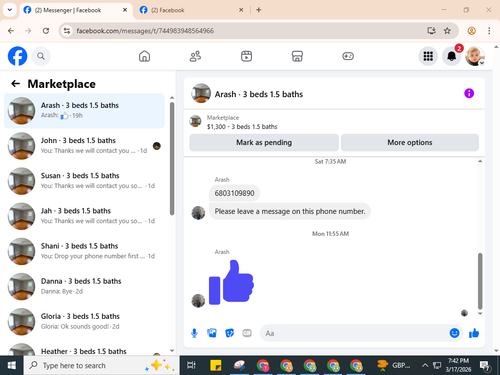Open Chrome profile avatar icon

[471, 31]
